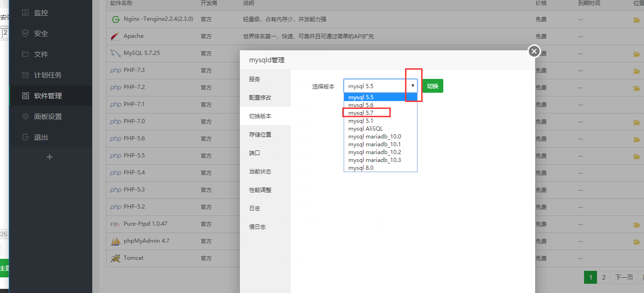Click the Pure-Ftpd 1.0.47 name
The image size is (644, 293).
pyautogui.click(x=145, y=224)
